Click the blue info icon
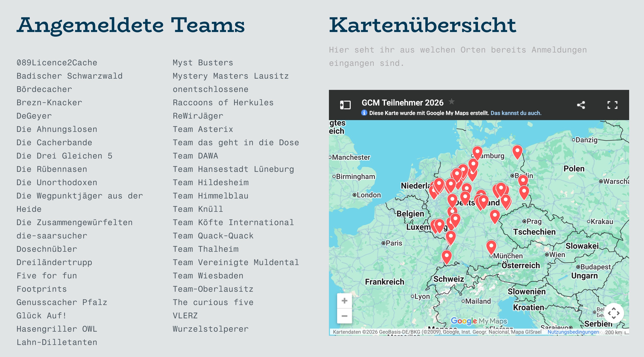The height and width of the screenshot is (357, 644). tap(364, 113)
